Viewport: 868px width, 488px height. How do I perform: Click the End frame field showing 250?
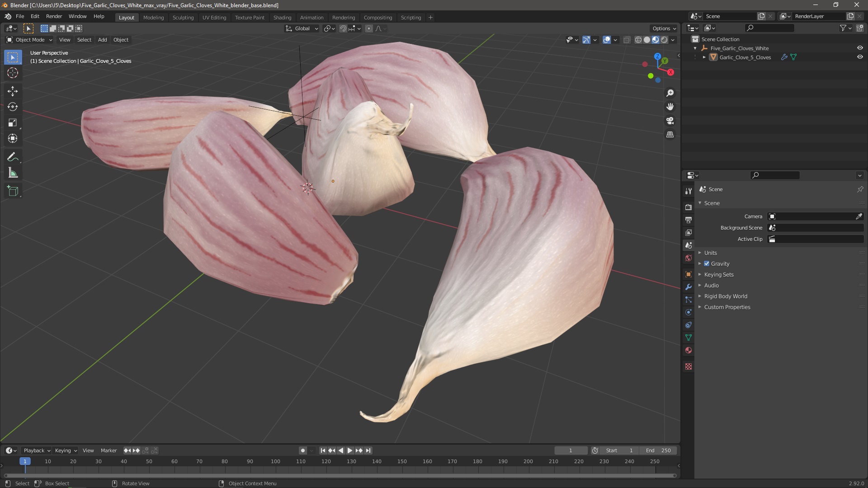pyautogui.click(x=659, y=450)
